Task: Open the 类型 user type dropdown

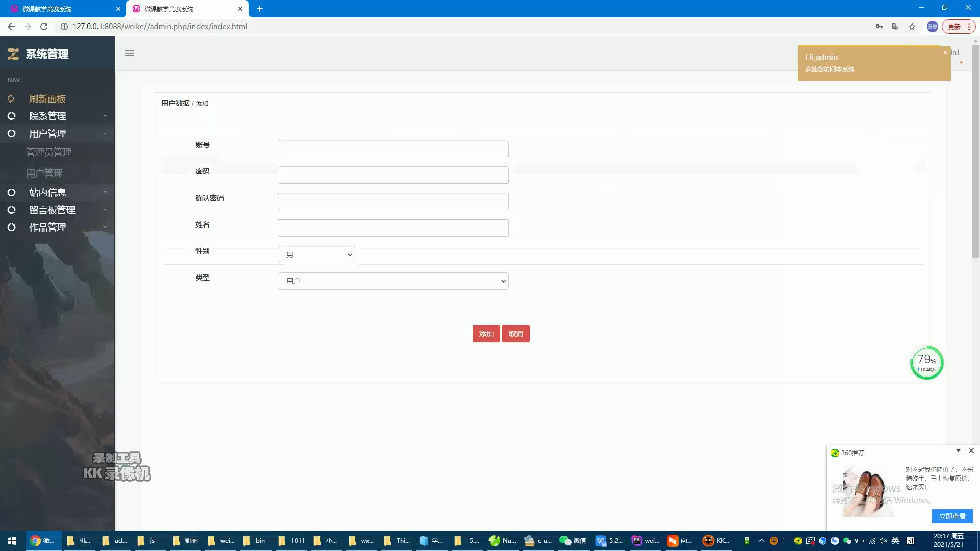Action: [x=393, y=281]
